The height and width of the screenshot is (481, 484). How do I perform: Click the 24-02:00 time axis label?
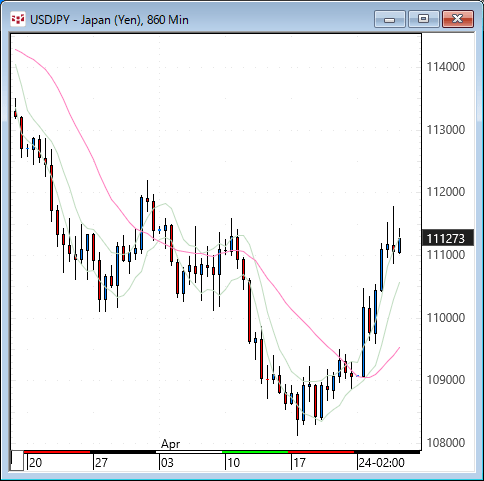pos(381,463)
